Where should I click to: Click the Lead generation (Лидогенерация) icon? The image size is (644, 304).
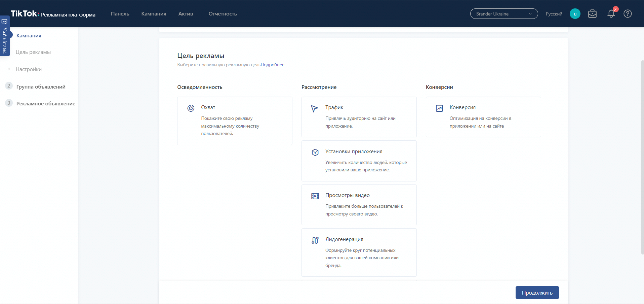315,240
